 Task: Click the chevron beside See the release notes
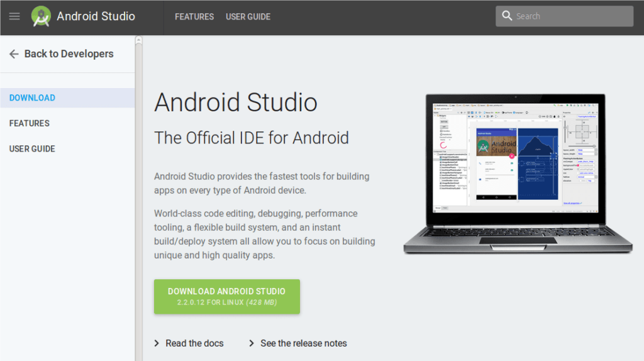point(252,343)
